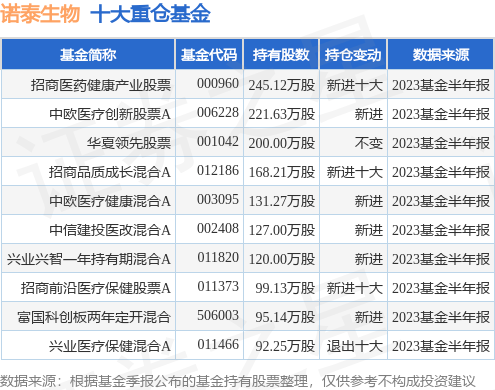Click the 持仓变动 column header
495x390 pixels.
point(353,55)
